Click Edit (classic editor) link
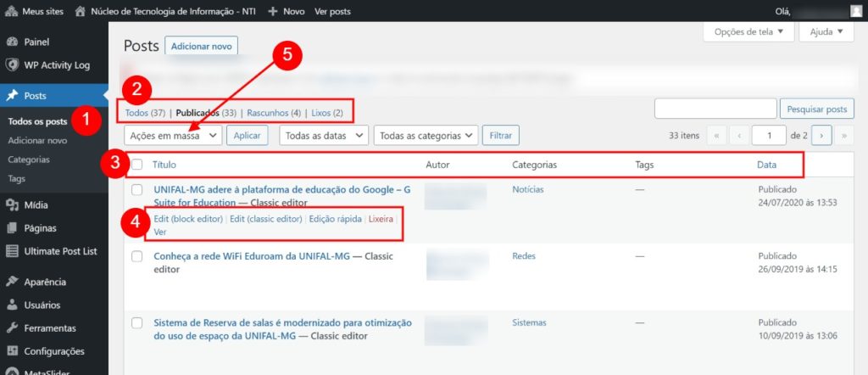 point(265,219)
